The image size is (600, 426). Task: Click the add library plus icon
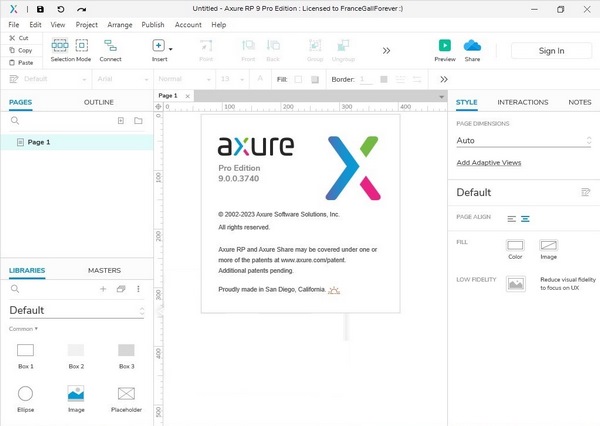pyautogui.click(x=103, y=289)
